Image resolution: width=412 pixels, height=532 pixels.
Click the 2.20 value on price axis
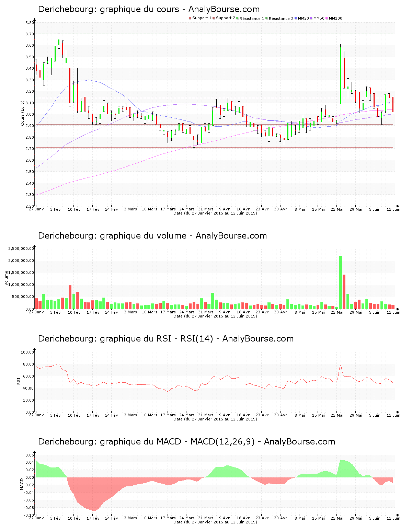[30, 206]
